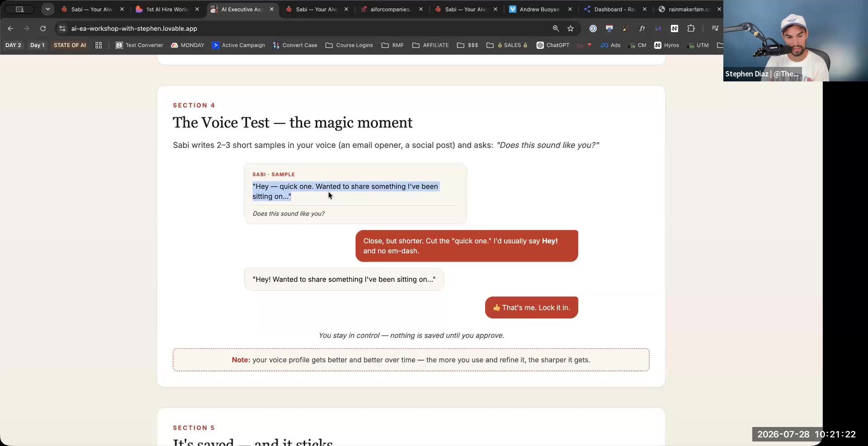Click the highlighted Sabi sample quote

click(345, 191)
